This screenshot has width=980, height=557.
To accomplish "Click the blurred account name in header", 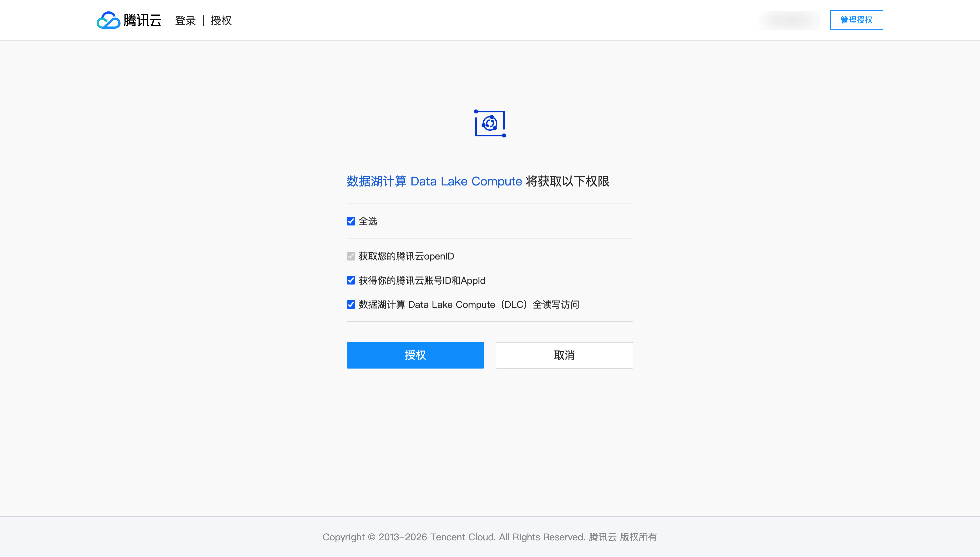I will pos(790,20).
